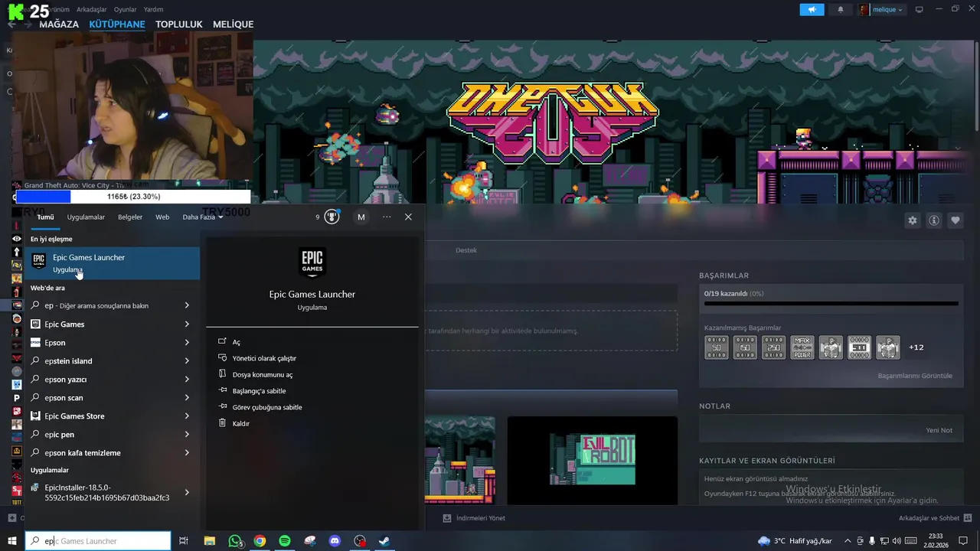Open Spotify from taskbar
This screenshot has width=980, height=551.
point(285,541)
